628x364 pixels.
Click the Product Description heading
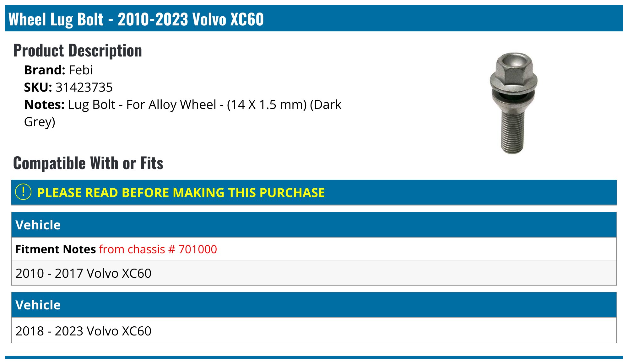(x=78, y=51)
